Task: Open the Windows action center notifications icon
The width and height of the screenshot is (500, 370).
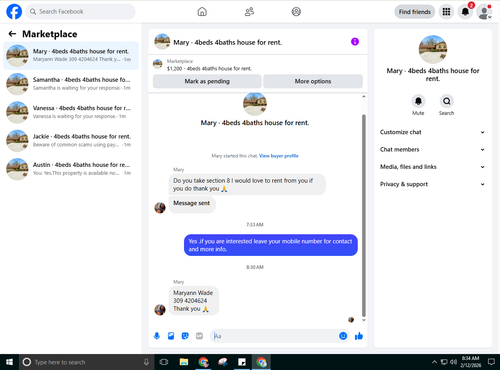Action: 491,362
